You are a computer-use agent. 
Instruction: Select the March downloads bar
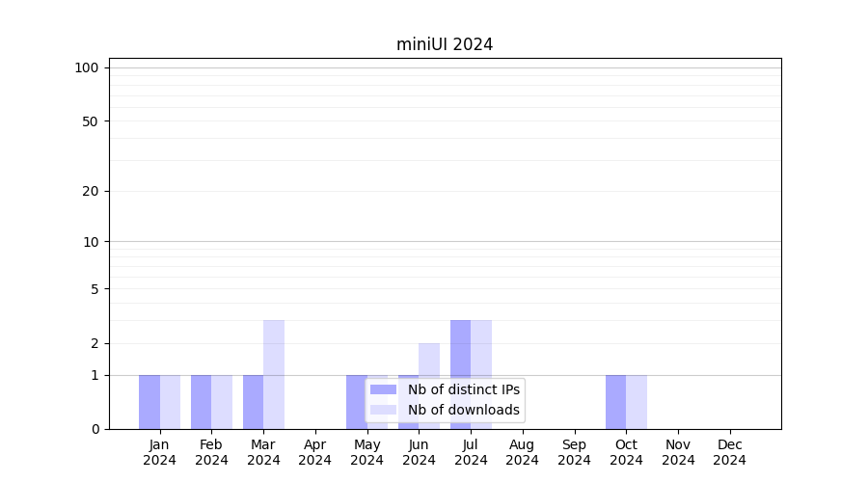tap(274, 374)
